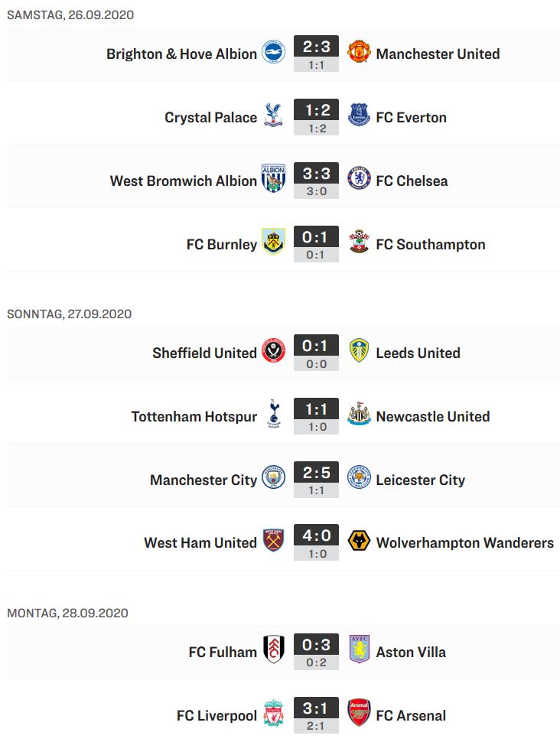Select the Crystal Palace eagle crest
This screenshot has height=742, width=560.
[x=274, y=115]
